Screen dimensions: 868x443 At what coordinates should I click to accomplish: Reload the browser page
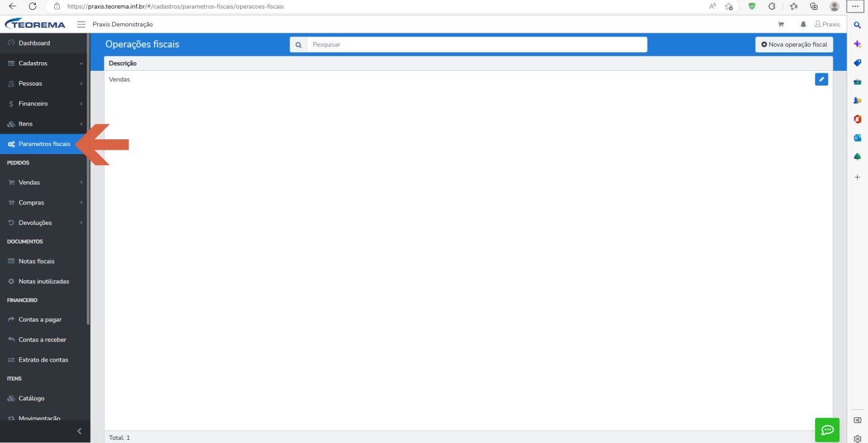pyautogui.click(x=33, y=6)
